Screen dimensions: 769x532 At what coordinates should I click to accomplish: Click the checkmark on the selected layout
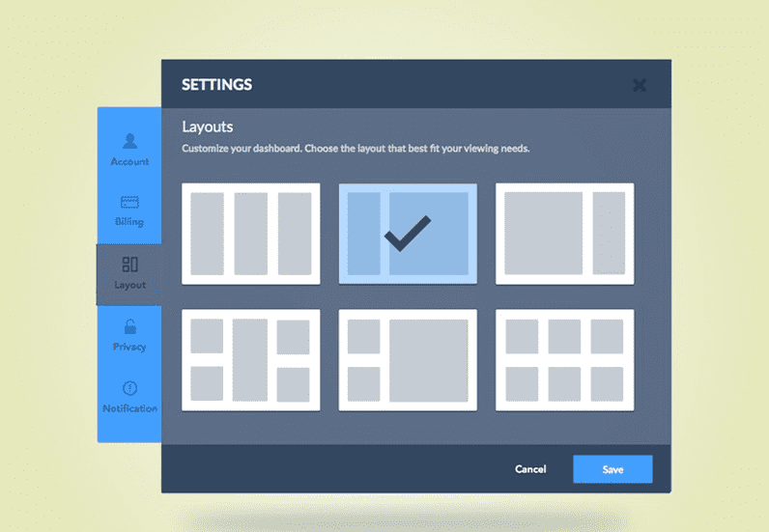coord(408,235)
